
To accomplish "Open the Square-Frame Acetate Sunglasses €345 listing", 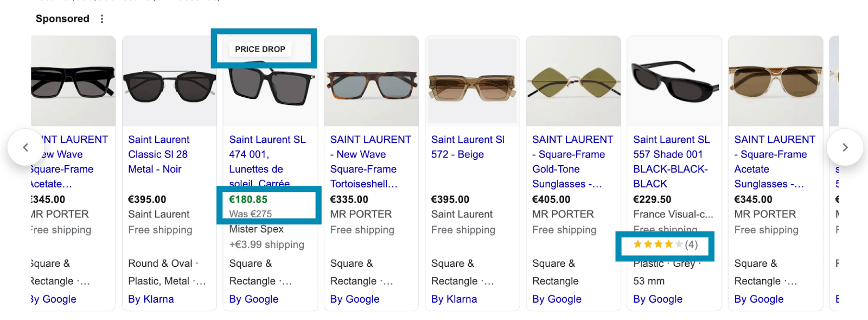I will [774, 161].
